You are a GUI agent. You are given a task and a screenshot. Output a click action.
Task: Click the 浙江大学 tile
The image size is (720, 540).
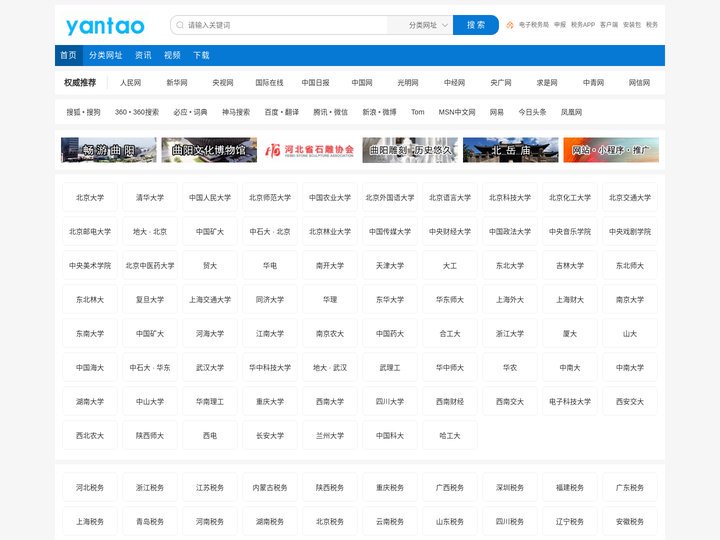510,333
